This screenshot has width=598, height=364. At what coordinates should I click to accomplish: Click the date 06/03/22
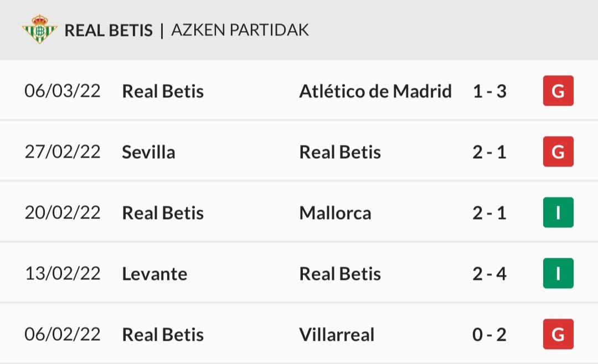click(x=63, y=91)
